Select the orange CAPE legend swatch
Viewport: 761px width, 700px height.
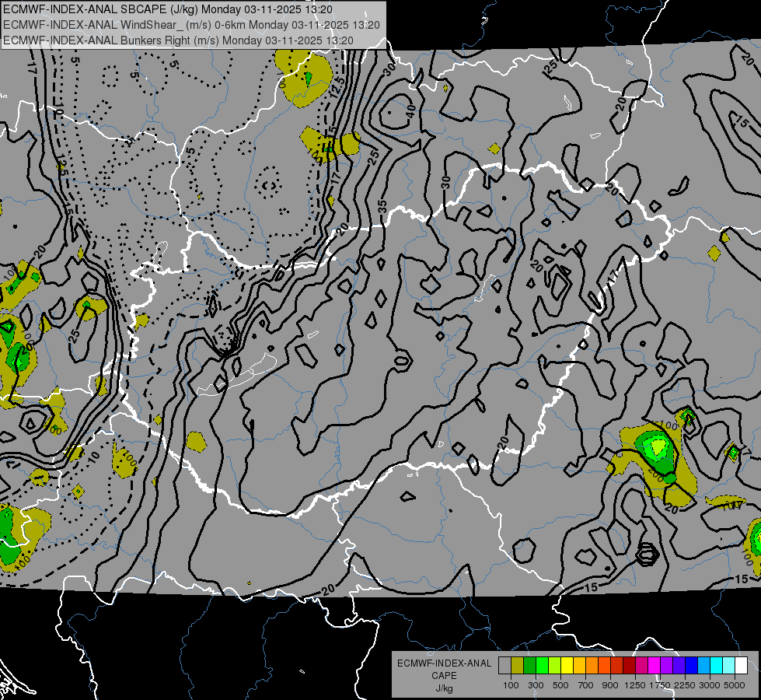coord(592,665)
